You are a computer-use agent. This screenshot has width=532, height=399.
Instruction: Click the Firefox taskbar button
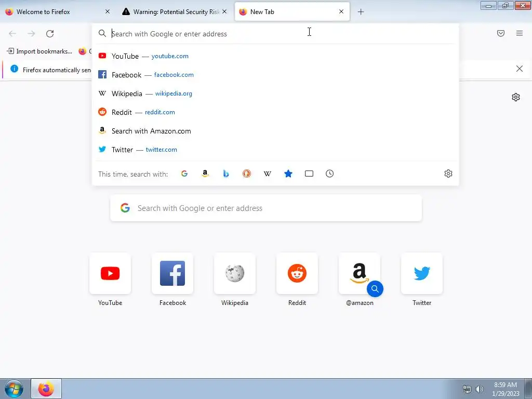[x=46, y=389]
